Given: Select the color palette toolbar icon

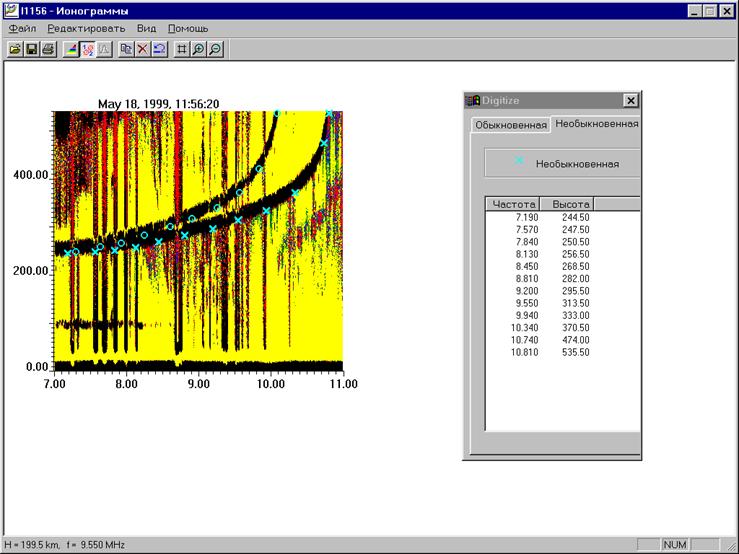Looking at the screenshot, I should 71,49.
